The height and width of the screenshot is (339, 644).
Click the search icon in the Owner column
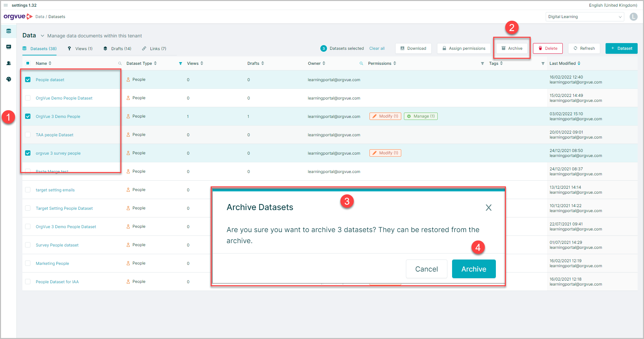[361, 63]
